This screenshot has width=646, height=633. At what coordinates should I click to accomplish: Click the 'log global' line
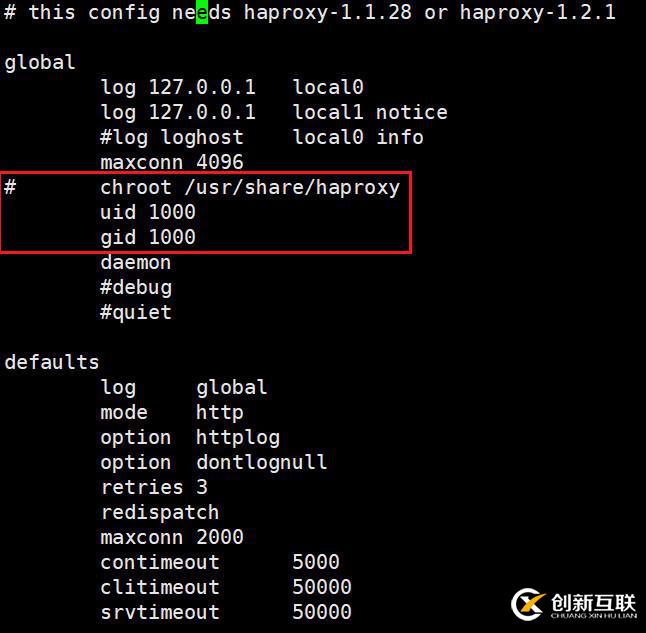tap(184, 388)
